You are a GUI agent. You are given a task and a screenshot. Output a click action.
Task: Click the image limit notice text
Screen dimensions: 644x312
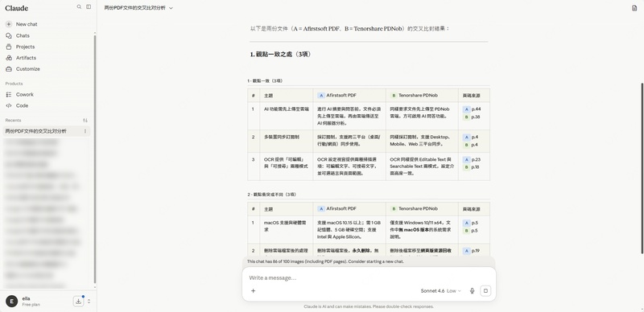(x=325, y=261)
